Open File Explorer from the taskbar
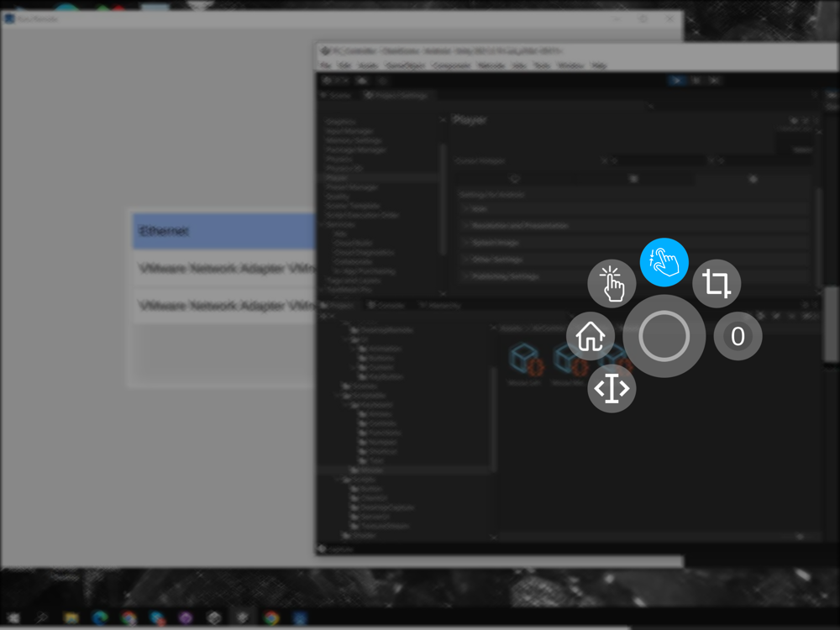This screenshot has width=840, height=630. 71,617
